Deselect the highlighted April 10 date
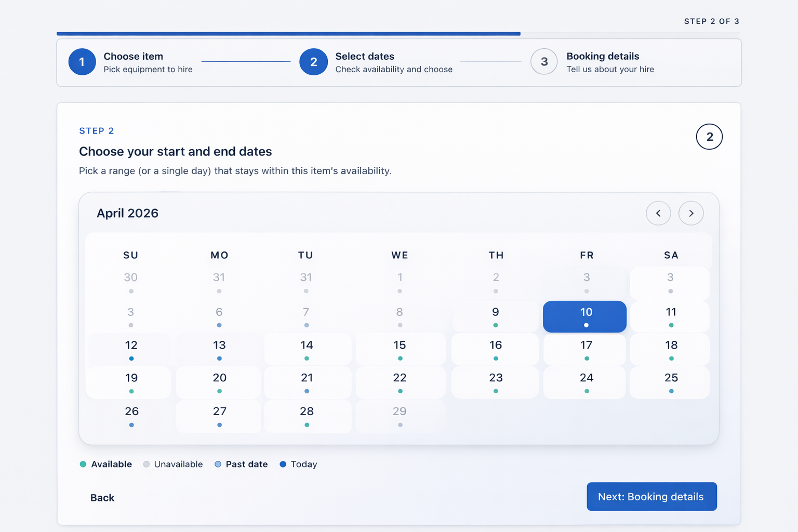Viewport: 798px width, 532px height. (x=584, y=316)
